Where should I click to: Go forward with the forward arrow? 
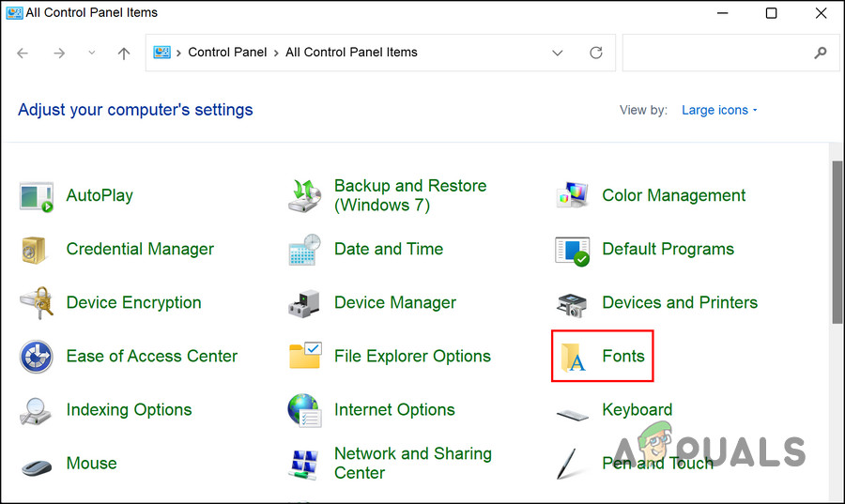tap(59, 53)
